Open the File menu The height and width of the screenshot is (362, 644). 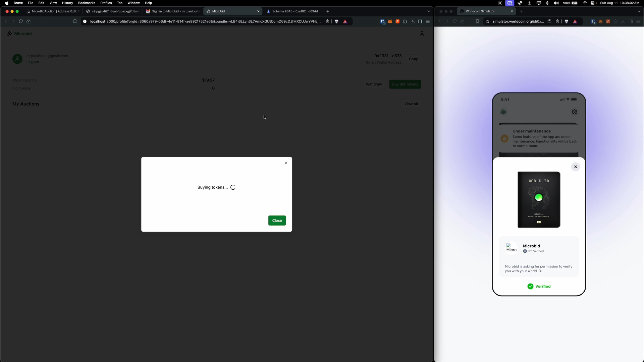[31, 3]
